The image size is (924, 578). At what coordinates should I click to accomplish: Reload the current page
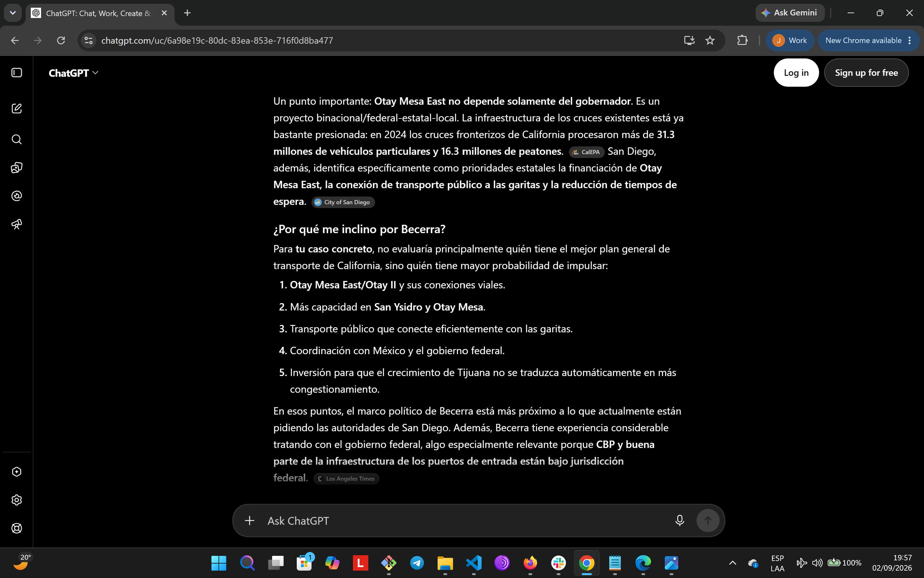61,40
